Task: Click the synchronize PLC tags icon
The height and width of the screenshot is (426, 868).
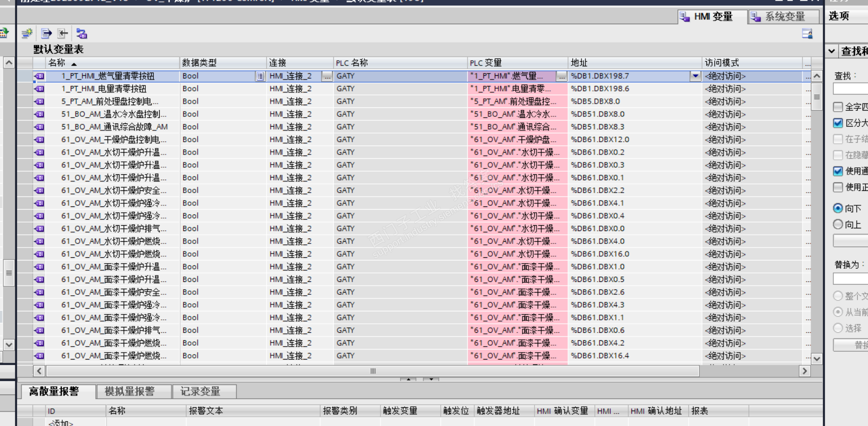Action: pos(82,34)
